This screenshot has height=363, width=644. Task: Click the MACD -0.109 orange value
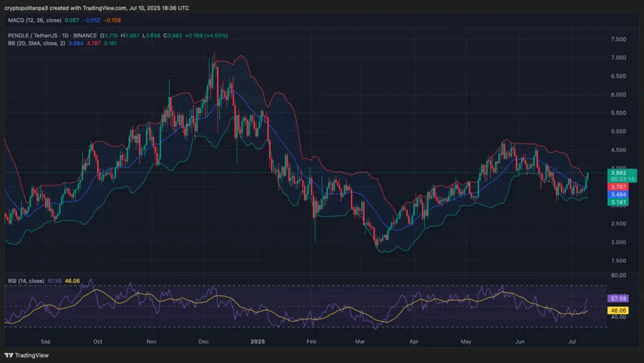click(112, 20)
